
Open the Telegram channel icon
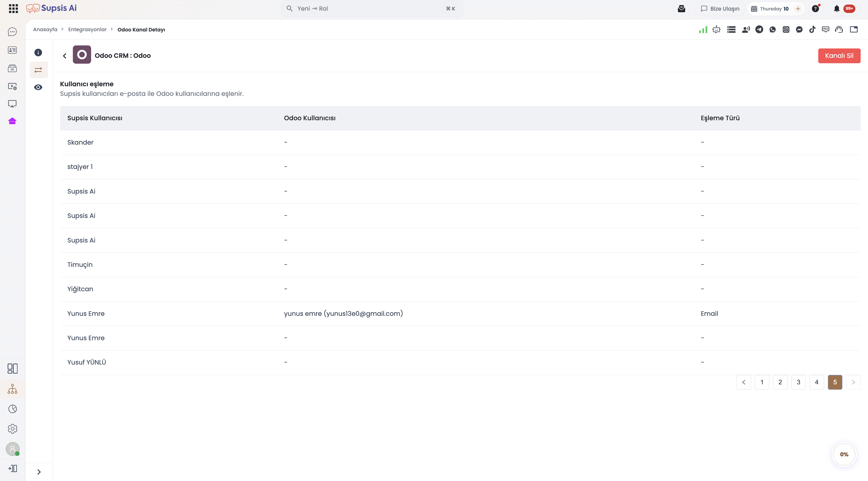click(x=759, y=30)
